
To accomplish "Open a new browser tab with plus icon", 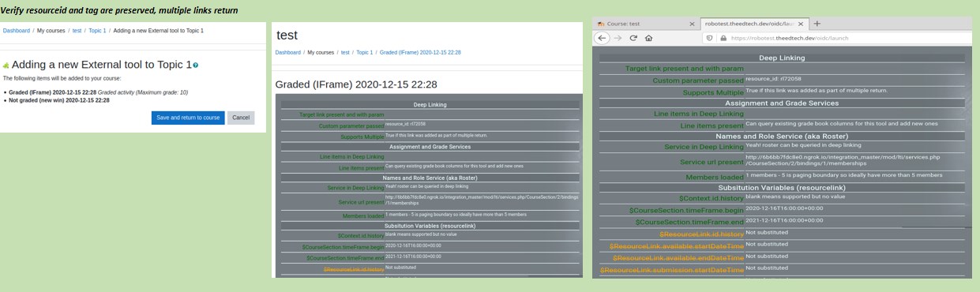I will (x=817, y=24).
